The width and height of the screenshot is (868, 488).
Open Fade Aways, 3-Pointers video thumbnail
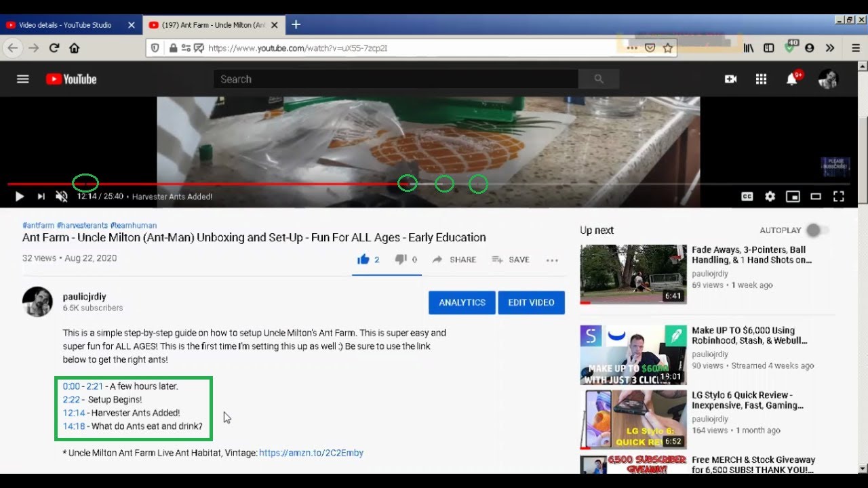633,274
